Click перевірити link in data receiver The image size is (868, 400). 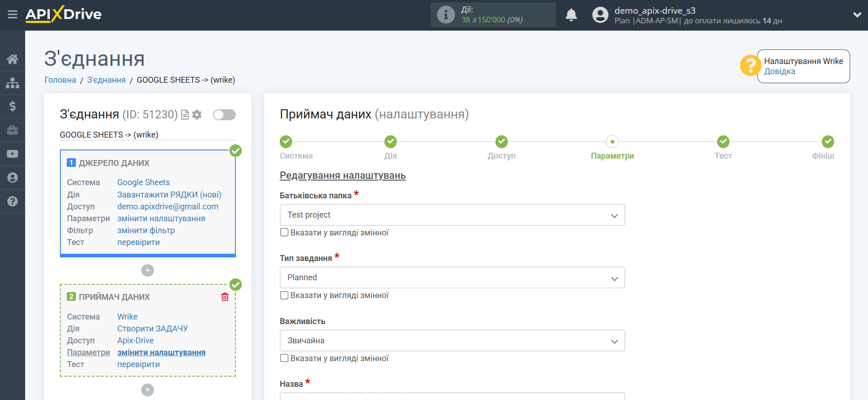pos(138,364)
